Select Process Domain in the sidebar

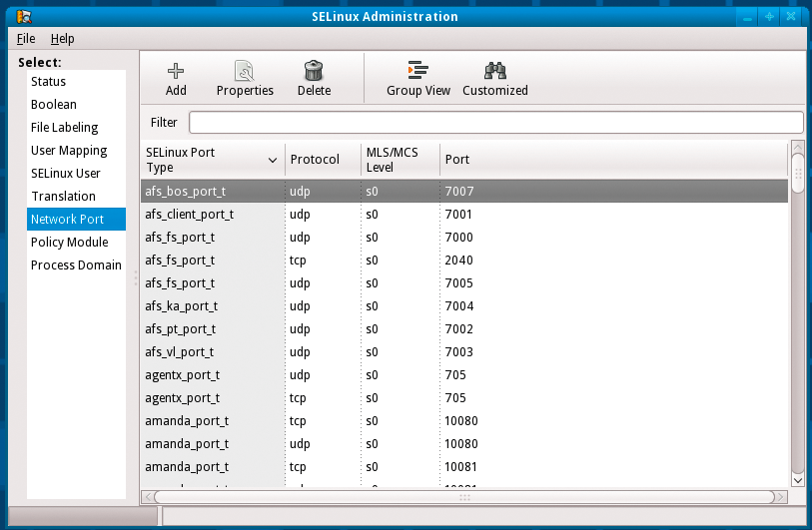point(76,265)
